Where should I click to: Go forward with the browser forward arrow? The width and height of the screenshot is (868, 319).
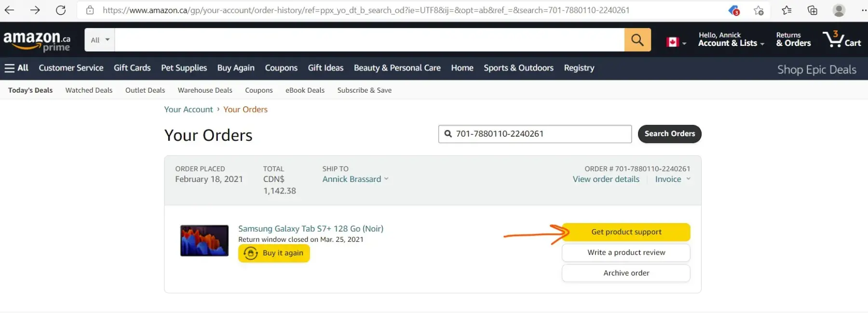pos(35,10)
